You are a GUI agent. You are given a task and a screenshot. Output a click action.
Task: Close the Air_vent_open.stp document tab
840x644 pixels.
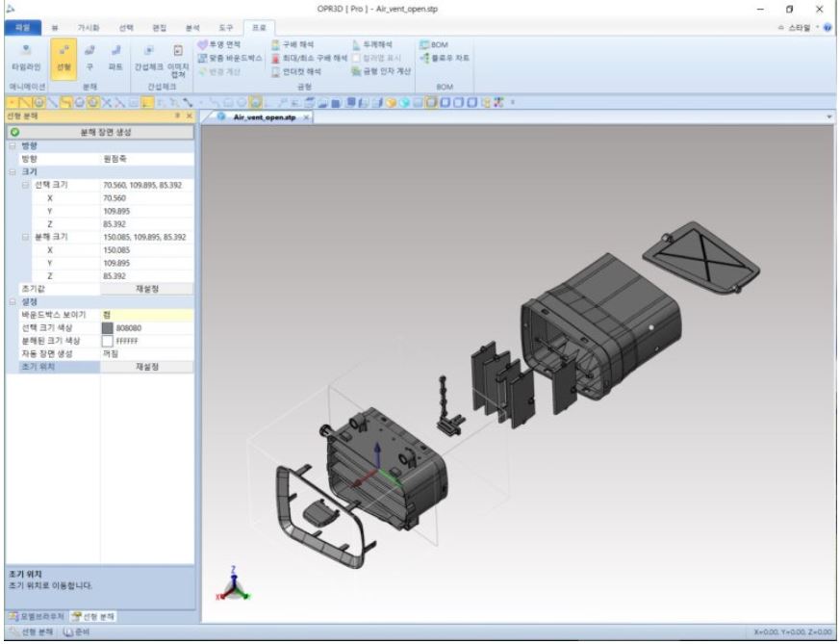coord(307,117)
